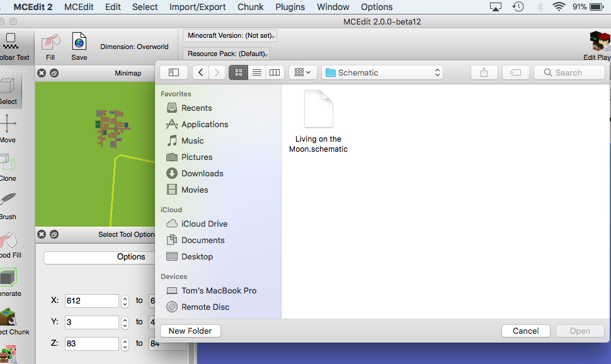Adjust the Z coordinate stepper

(x=125, y=344)
